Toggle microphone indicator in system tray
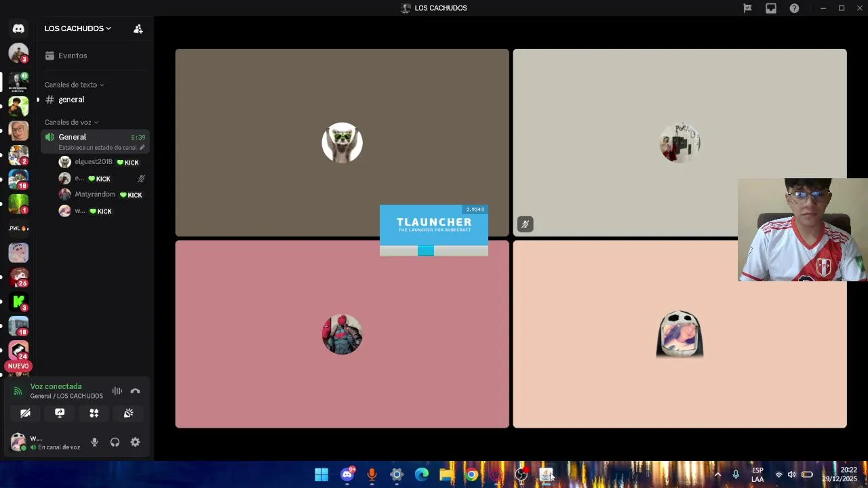This screenshot has width=868, height=488. pyautogui.click(x=736, y=474)
